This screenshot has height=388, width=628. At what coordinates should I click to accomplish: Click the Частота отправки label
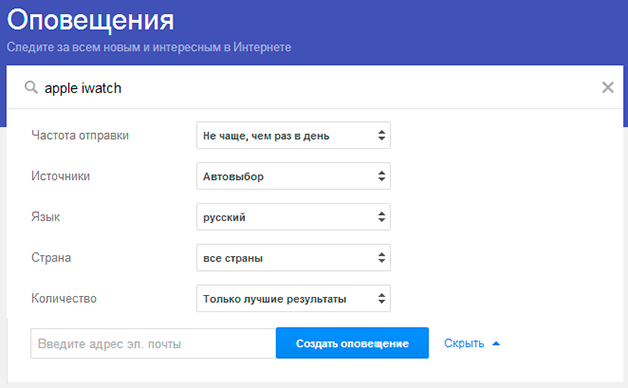pos(80,135)
